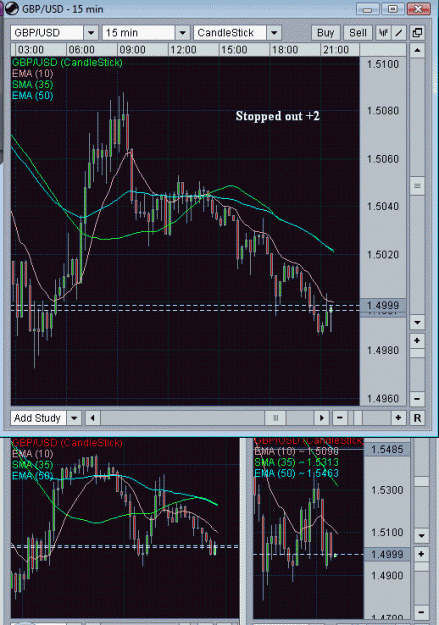This screenshot has width=439, height=625.
Task: Click 1.5485 price label in bottom-right chart
Action: click(x=387, y=450)
